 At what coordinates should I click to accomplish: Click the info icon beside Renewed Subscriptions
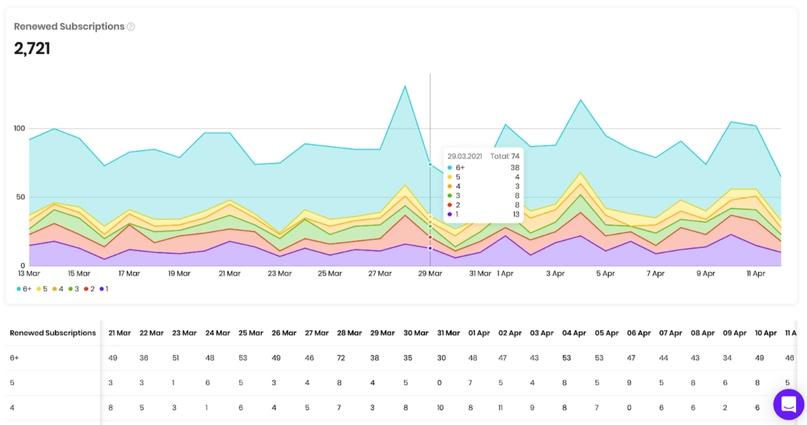click(x=131, y=27)
